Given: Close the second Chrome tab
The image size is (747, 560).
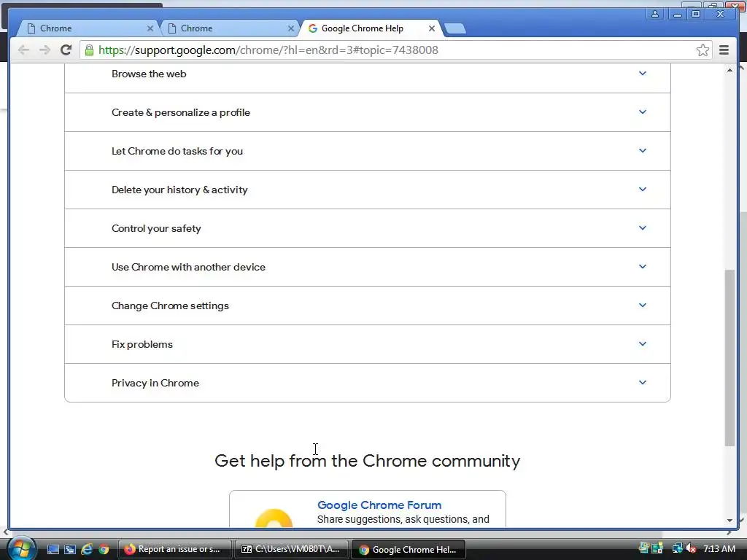Looking at the screenshot, I should click(x=290, y=28).
